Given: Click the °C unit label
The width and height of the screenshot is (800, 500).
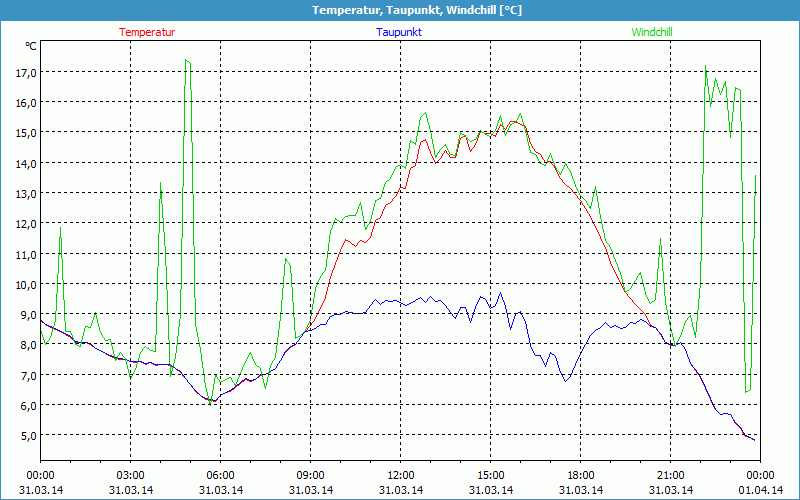Looking at the screenshot, I should 31,46.
